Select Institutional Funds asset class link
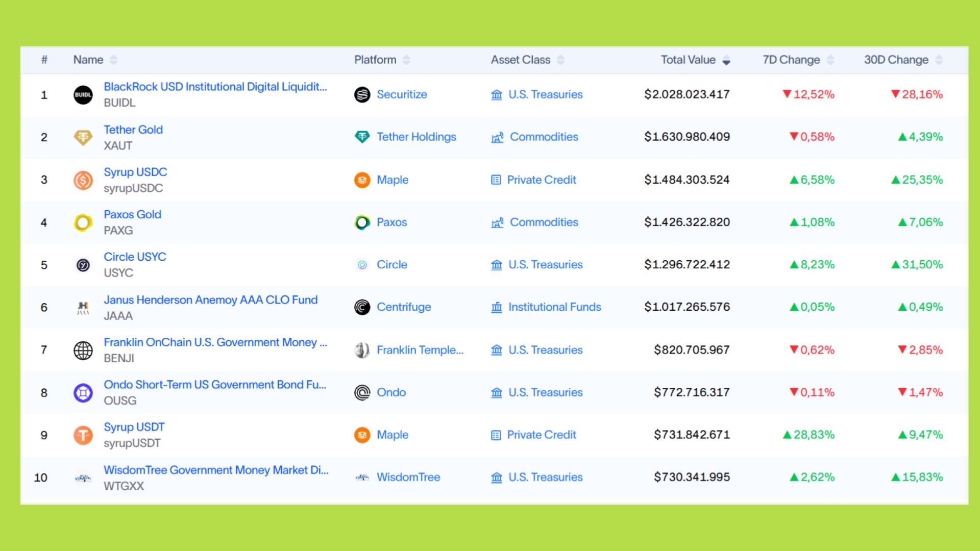 click(554, 307)
